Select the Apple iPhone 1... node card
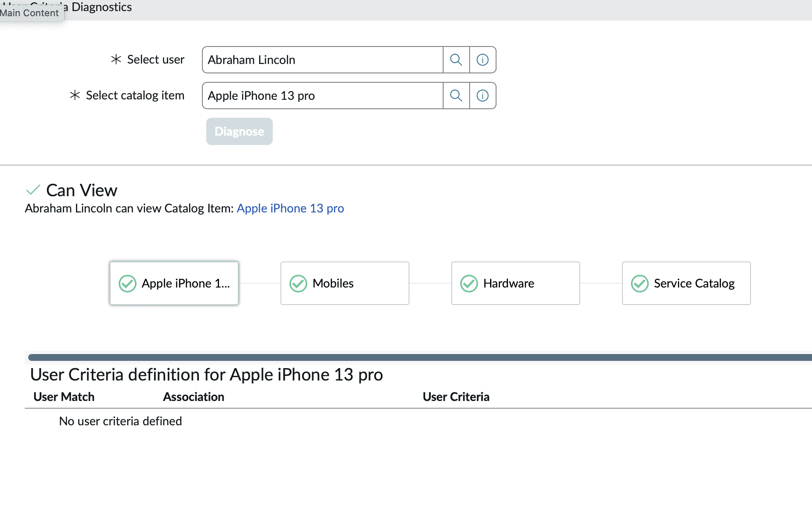The width and height of the screenshot is (812, 517). pyautogui.click(x=174, y=283)
